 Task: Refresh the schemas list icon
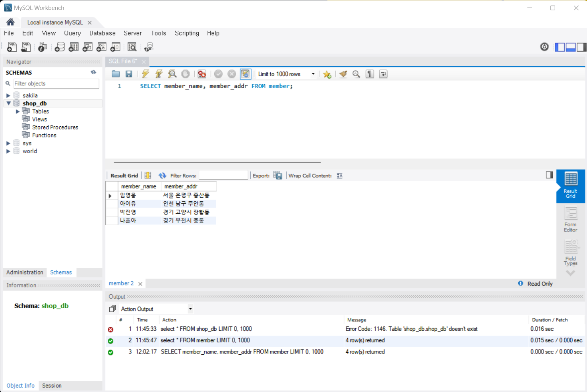pyautogui.click(x=93, y=72)
